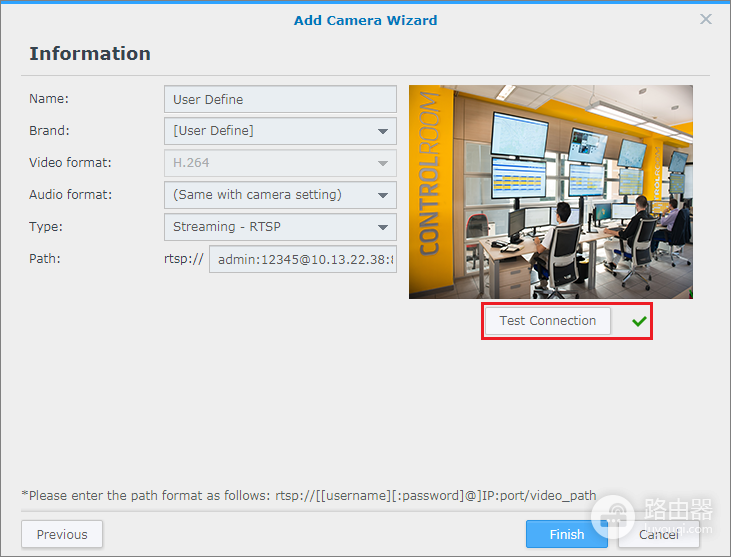This screenshot has width=731, height=557.
Task: Click Finish to add the camera
Action: coord(567,534)
